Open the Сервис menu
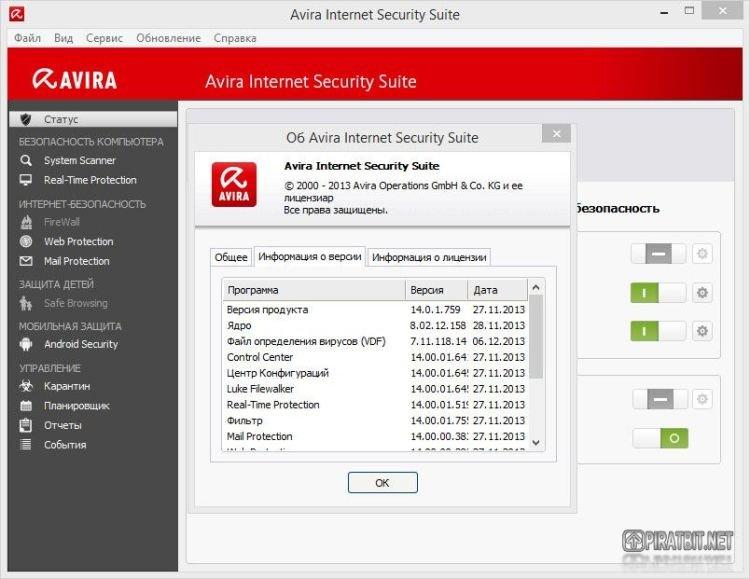Viewport: 750px width, 579px height. 104,38
